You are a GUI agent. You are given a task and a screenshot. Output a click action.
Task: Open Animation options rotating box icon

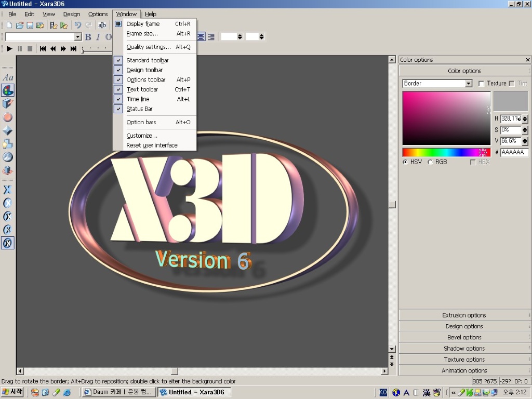tap(8, 170)
